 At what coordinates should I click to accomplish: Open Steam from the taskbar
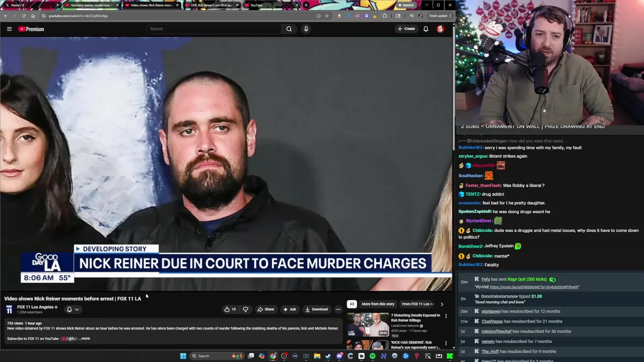328,356
